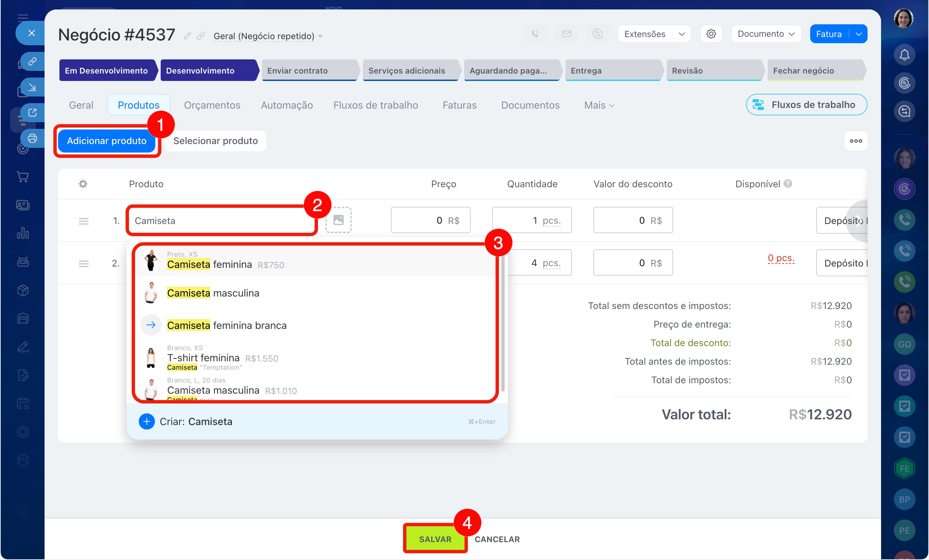Click Selecionar produto button

[215, 141]
